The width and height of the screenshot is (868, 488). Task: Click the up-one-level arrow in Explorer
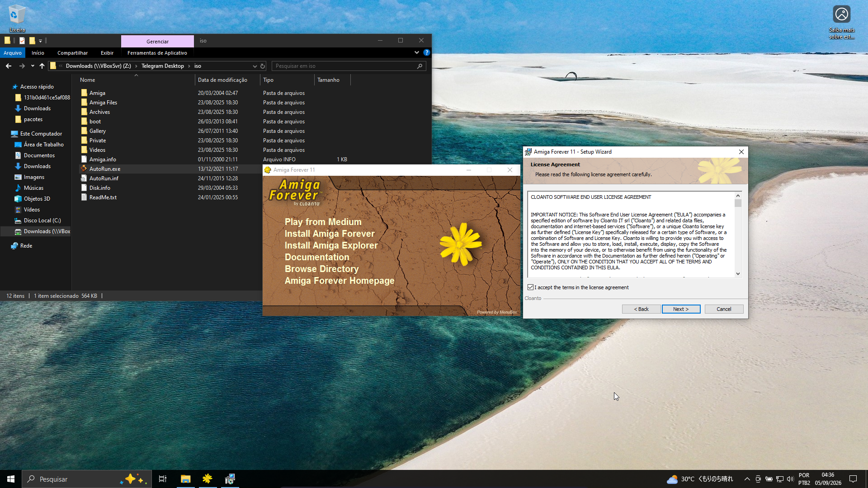42,66
